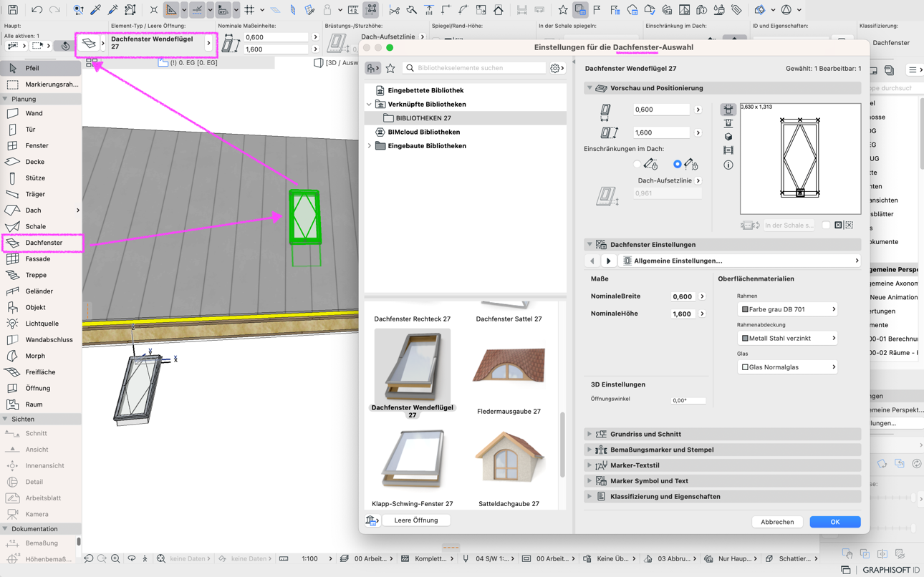Open Allgemeine Einstellungen page dropdown
924x577 pixels.
[741, 261]
